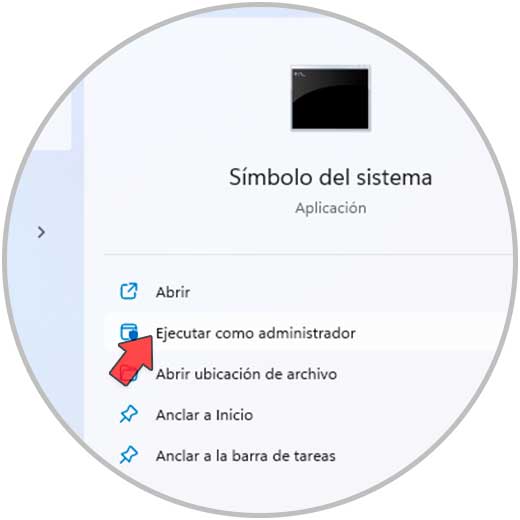
Task: Click the administrator shield window icon
Action: pyautogui.click(x=129, y=332)
